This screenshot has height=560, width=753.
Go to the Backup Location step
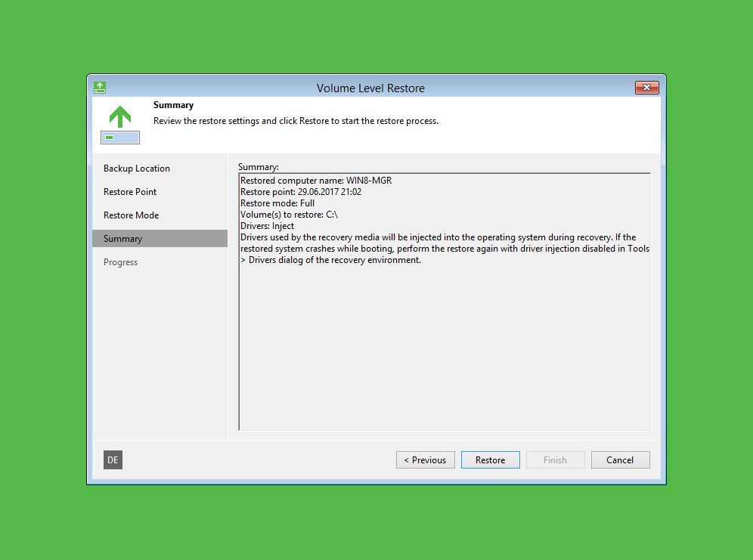(137, 169)
